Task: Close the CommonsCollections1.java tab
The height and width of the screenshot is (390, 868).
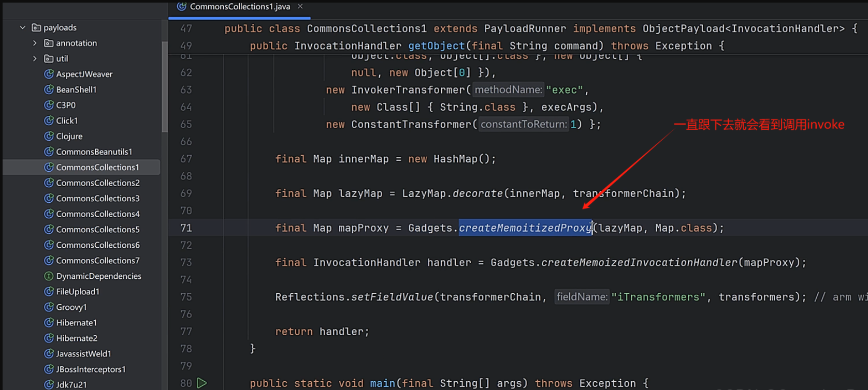Action: tap(300, 6)
